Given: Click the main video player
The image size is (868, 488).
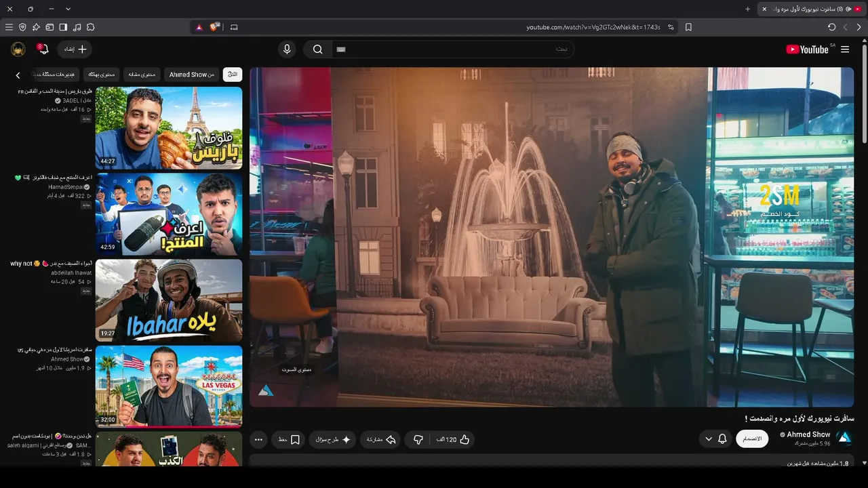Looking at the screenshot, I should [x=552, y=237].
